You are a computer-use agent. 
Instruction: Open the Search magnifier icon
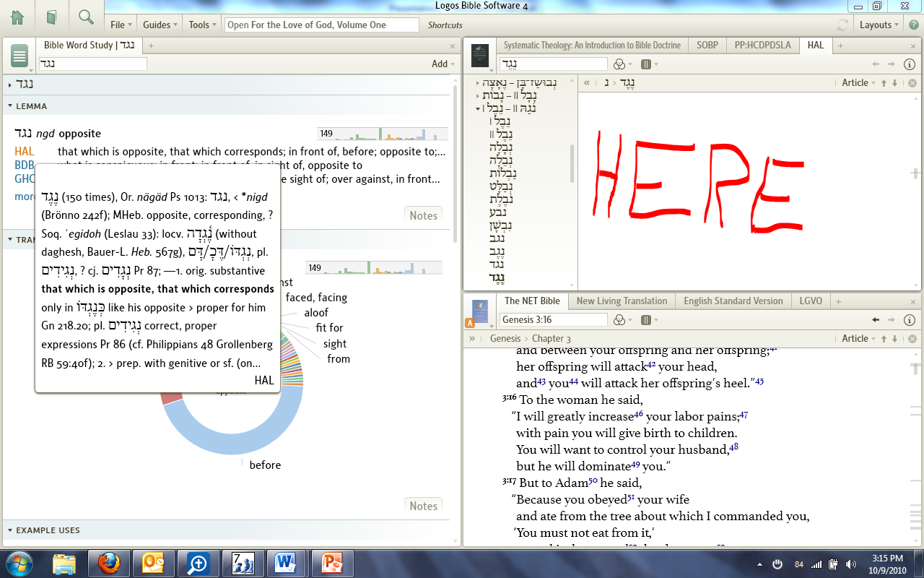86,17
